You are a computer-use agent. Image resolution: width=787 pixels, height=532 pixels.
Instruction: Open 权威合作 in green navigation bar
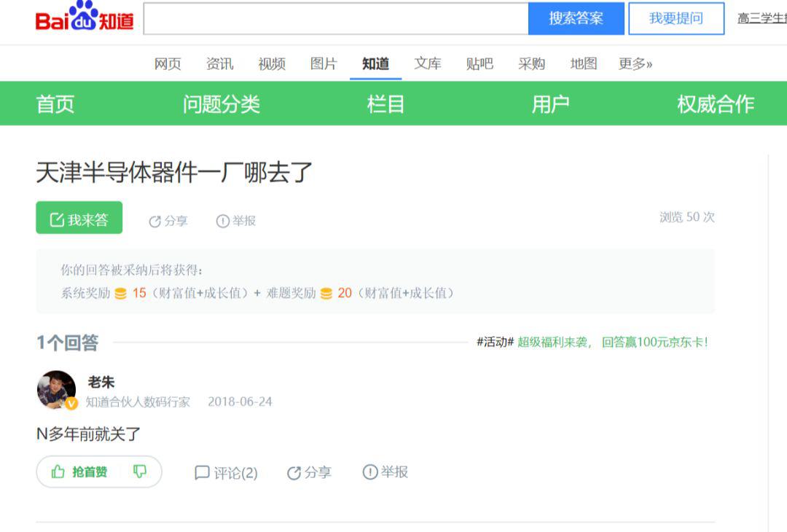[715, 104]
